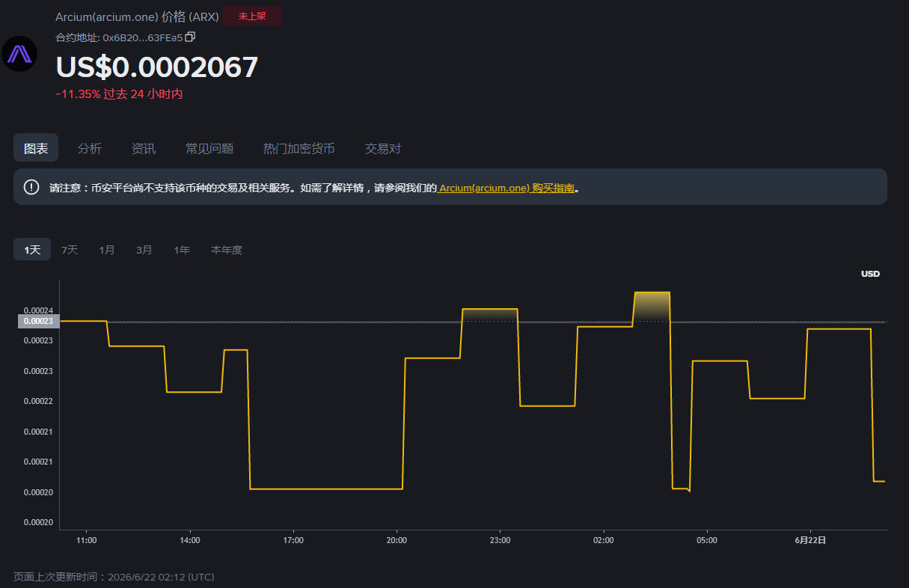Screen dimensions: 909x588
Task: Click the Arcium(arcium.one) 价格 (ARX) title
Action: 137,16
